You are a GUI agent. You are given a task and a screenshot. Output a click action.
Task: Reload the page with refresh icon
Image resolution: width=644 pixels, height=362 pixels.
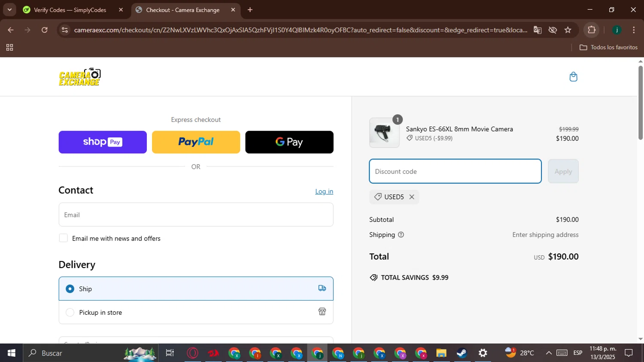(x=45, y=30)
